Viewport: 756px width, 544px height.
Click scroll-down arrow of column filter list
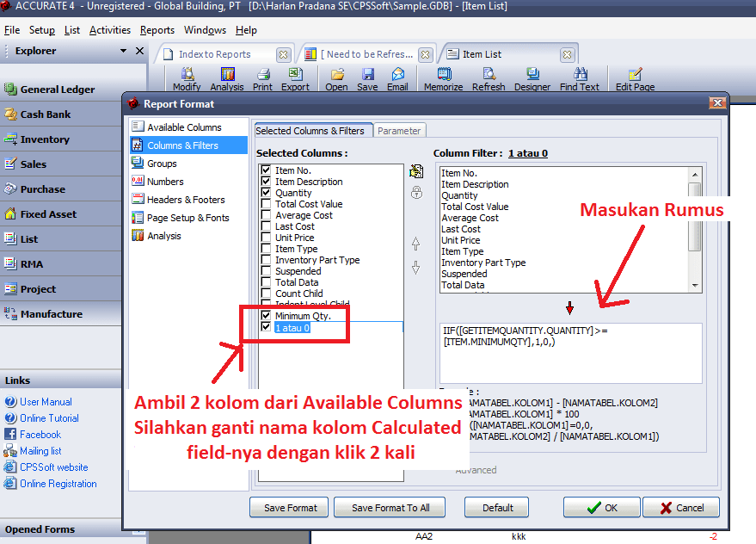pyautogui.click(x=695, y=285)
